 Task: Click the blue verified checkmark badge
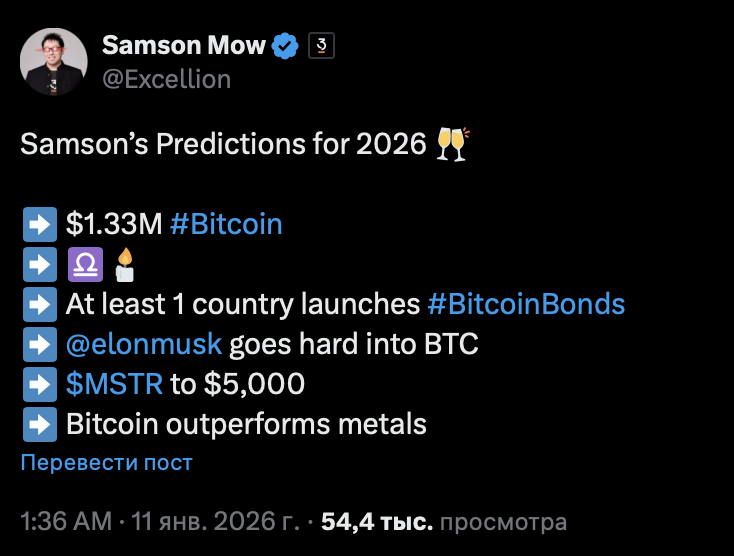(x=286, y=46)
